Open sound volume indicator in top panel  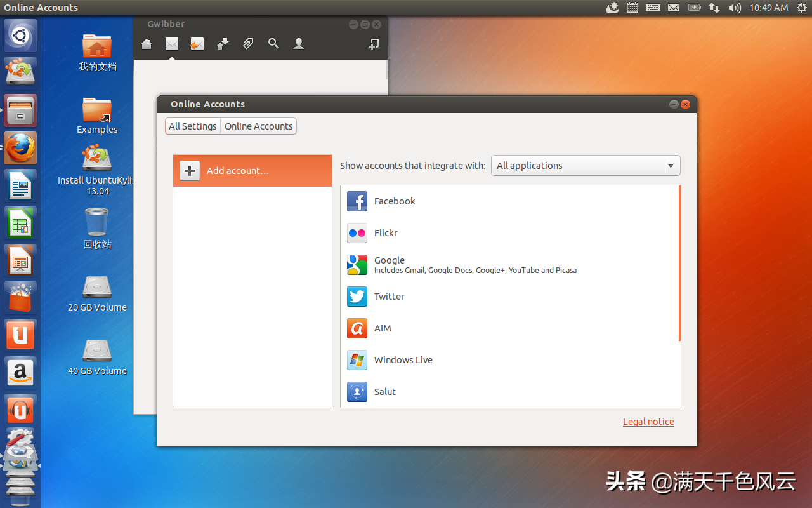pyautogui.click(x=735, y=8)
